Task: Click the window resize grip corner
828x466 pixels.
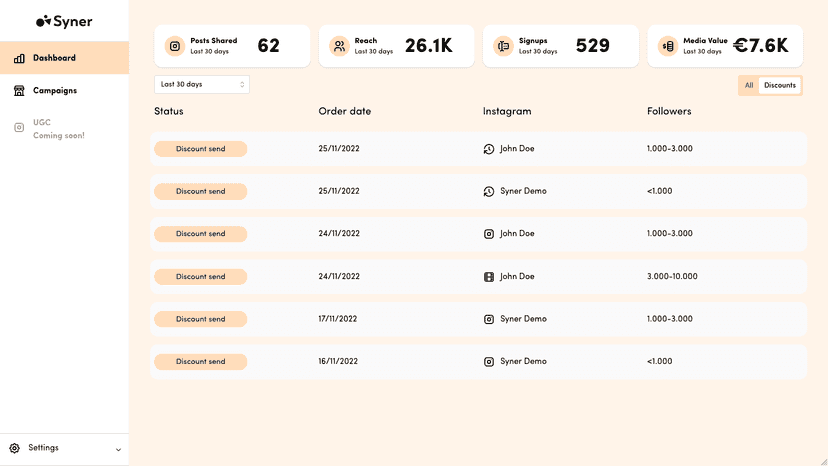Action: (824, 462)
